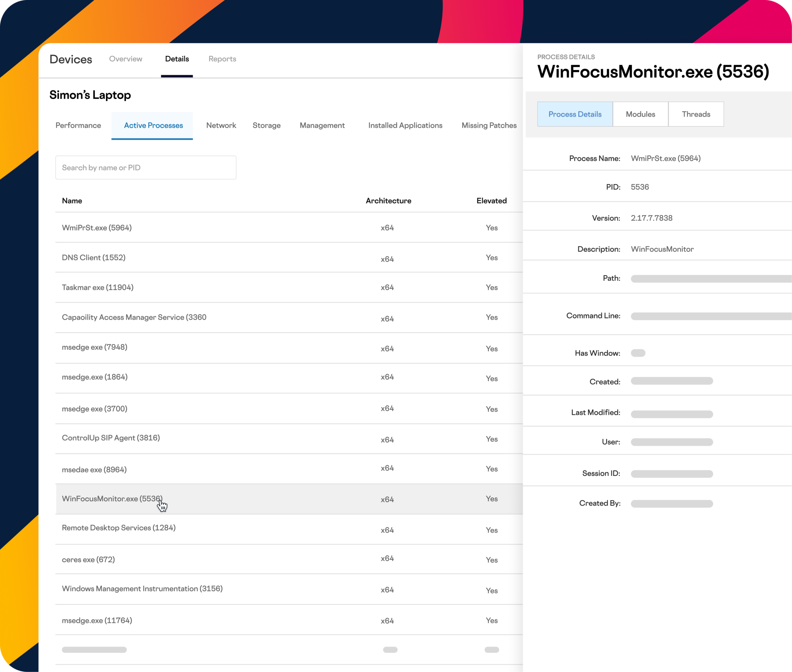Viewport: 792px width, 672px height.
Task: Select the DNS Client (1552) row
Action: point(94,258)
